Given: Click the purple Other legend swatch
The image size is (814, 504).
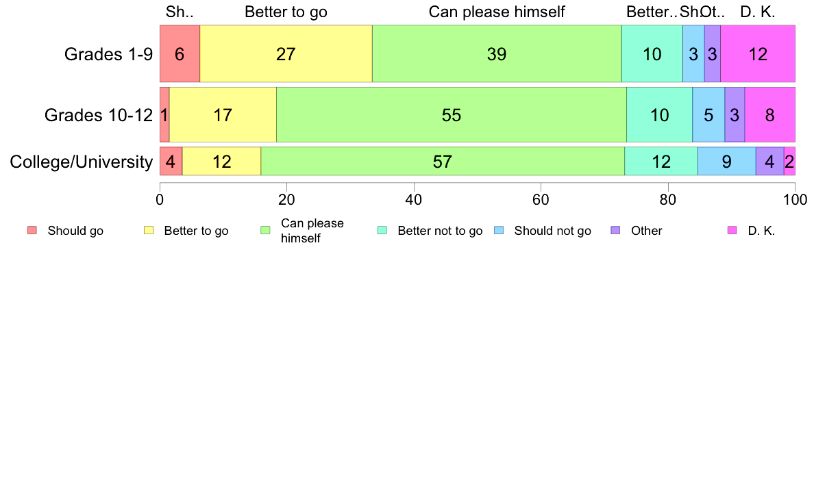Looking at the screenshot, I should (616, 231).
